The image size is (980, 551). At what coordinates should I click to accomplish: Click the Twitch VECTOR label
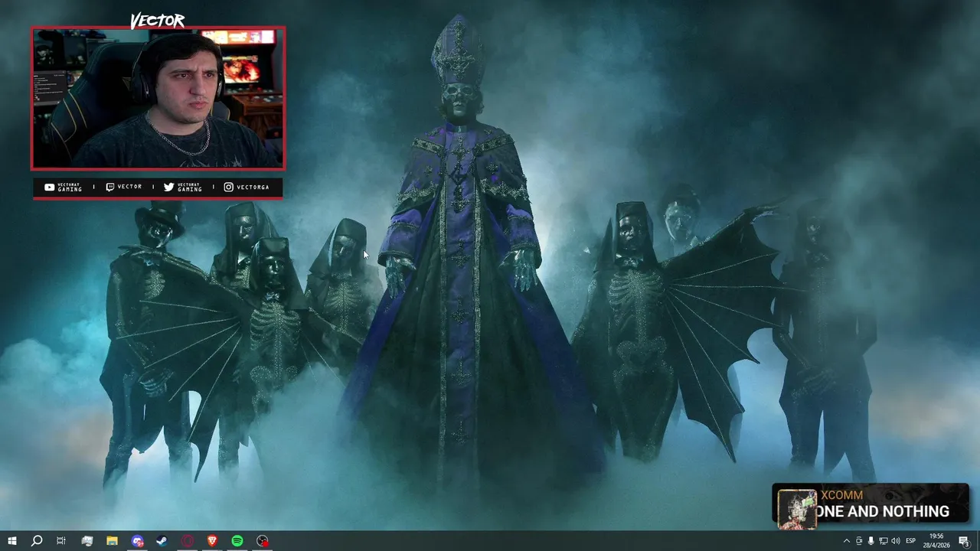(123, 187)
